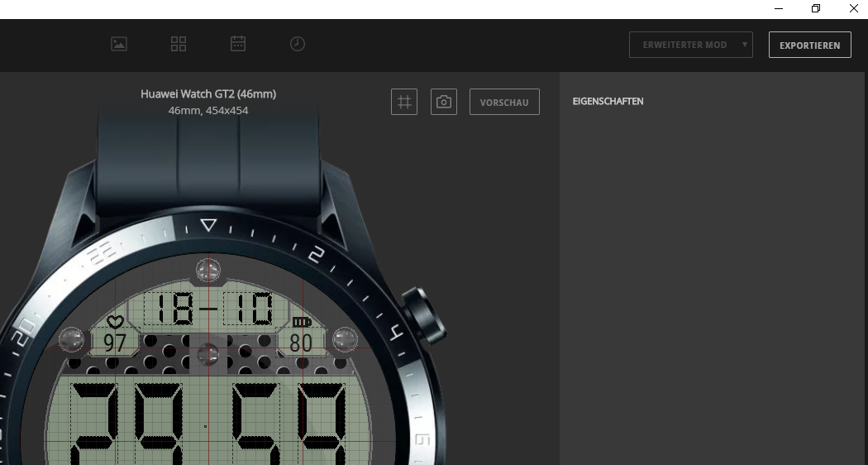Open the clock time elements icon
Viewport: 868px width, 465px height.
pyautogui.click(x=298, y=44)
